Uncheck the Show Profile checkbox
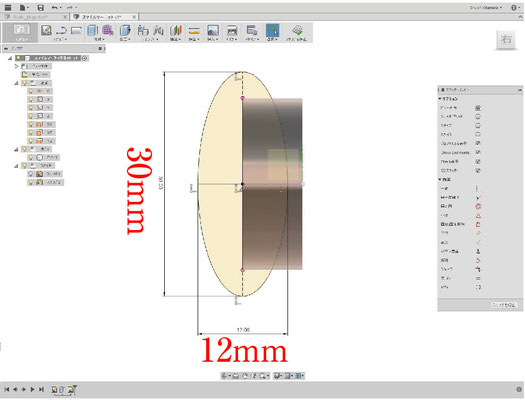This screenshot has height=400, width=525. [478, 143]
